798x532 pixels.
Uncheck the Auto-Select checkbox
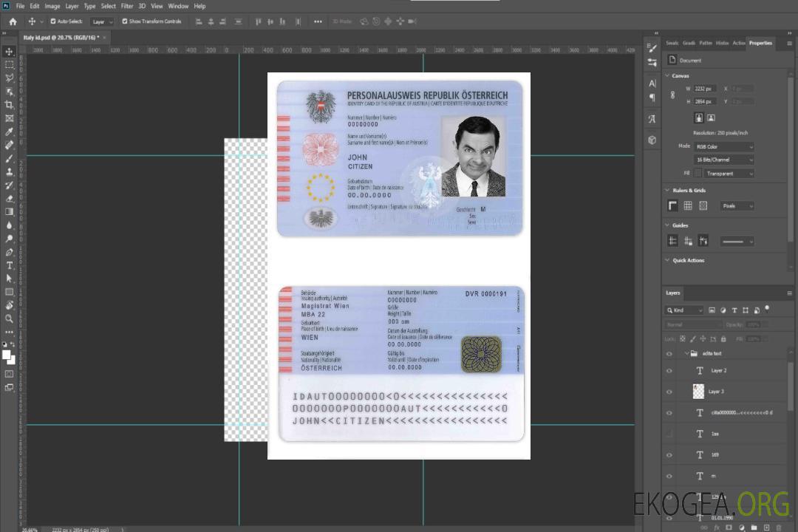coord(53,21)
